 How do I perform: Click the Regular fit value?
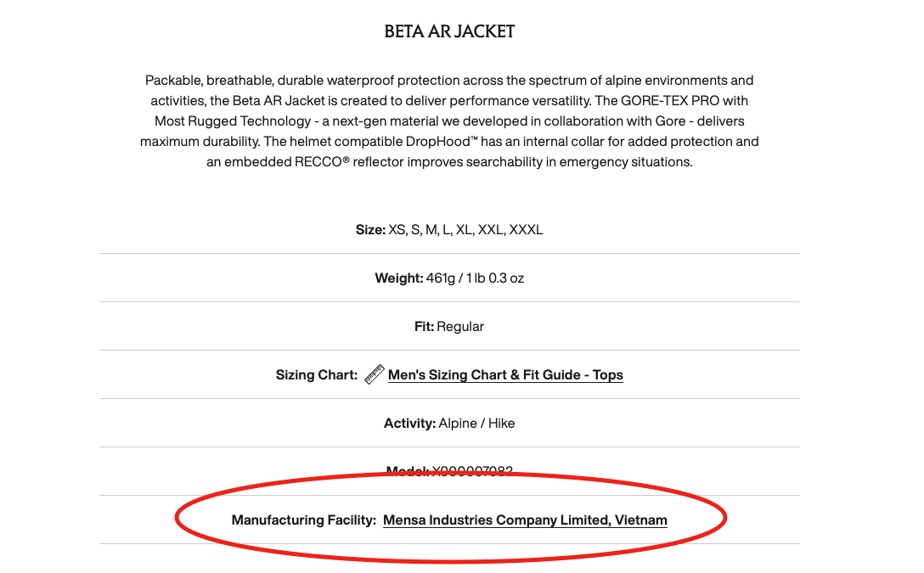[x=460, y=327]
